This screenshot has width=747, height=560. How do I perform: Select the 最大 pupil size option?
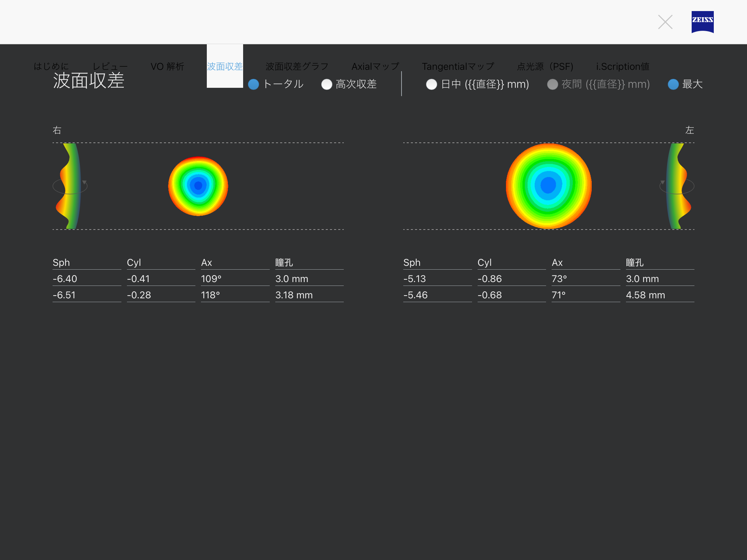coord(673,84)
